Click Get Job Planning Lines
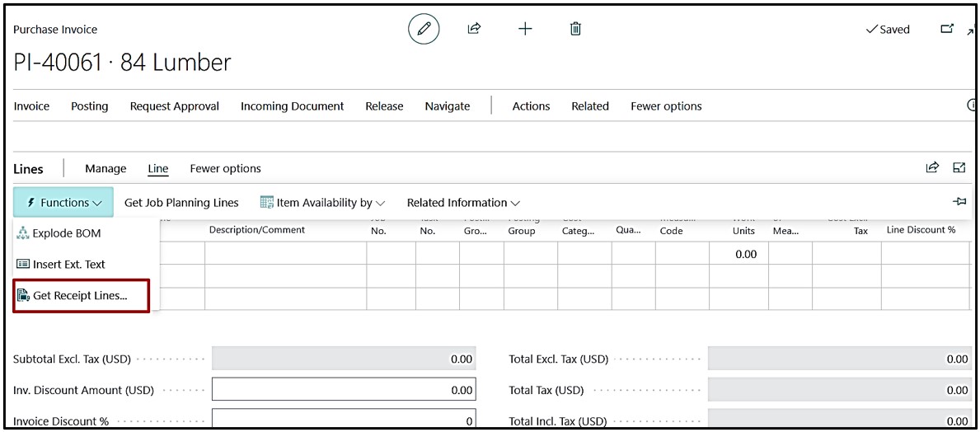 pyautogui.click(x=181, y=203)
